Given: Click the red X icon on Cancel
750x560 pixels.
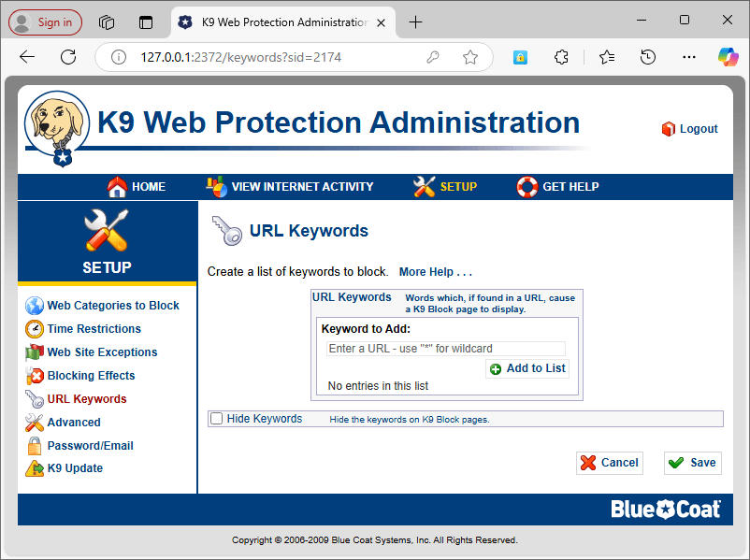Looking at the screenshot, I should click(x=588, y=463).
